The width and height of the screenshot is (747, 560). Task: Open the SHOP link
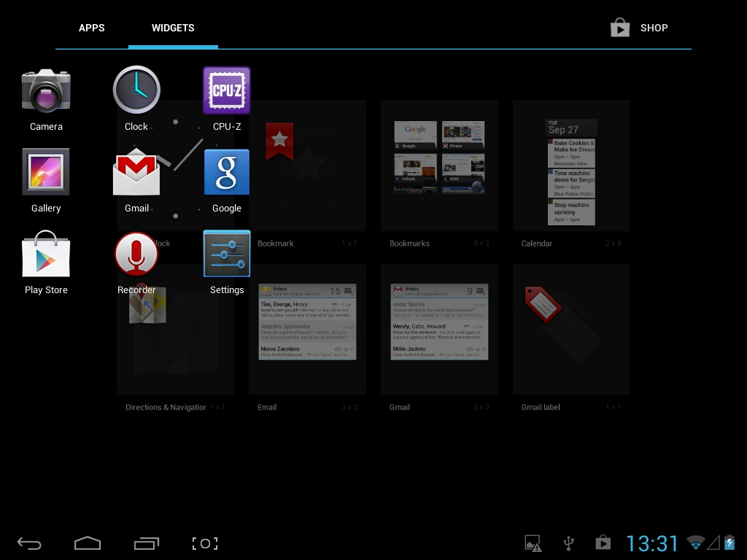tap(654, 28)
